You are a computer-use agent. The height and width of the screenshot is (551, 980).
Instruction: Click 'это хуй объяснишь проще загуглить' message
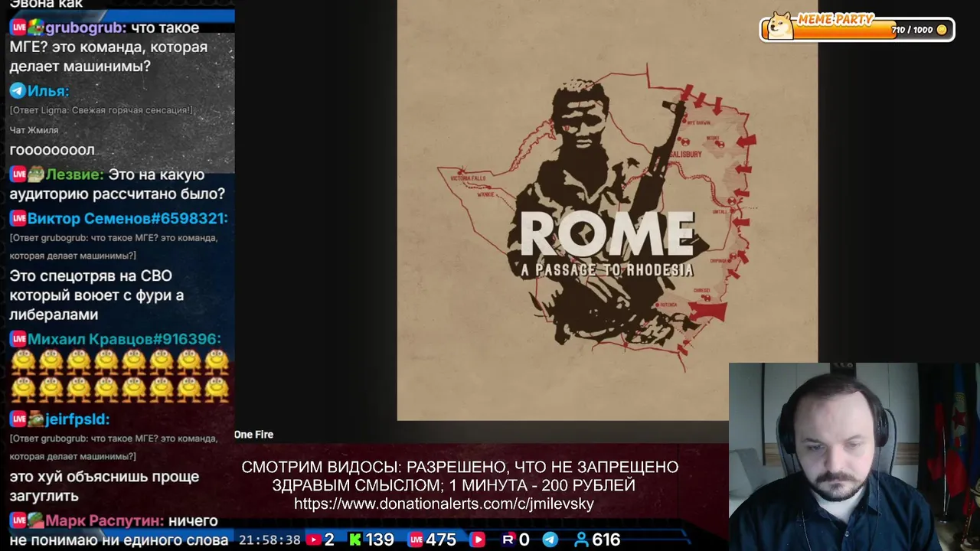104,487
